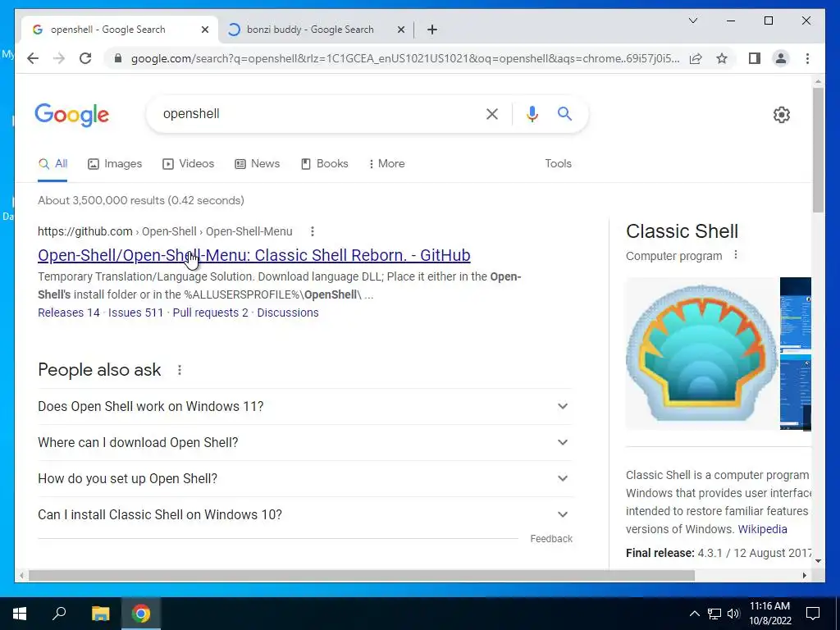Open the notification center icon
Image resolution: width=840 pixels, height=630 pixels.
coord(813,614)
